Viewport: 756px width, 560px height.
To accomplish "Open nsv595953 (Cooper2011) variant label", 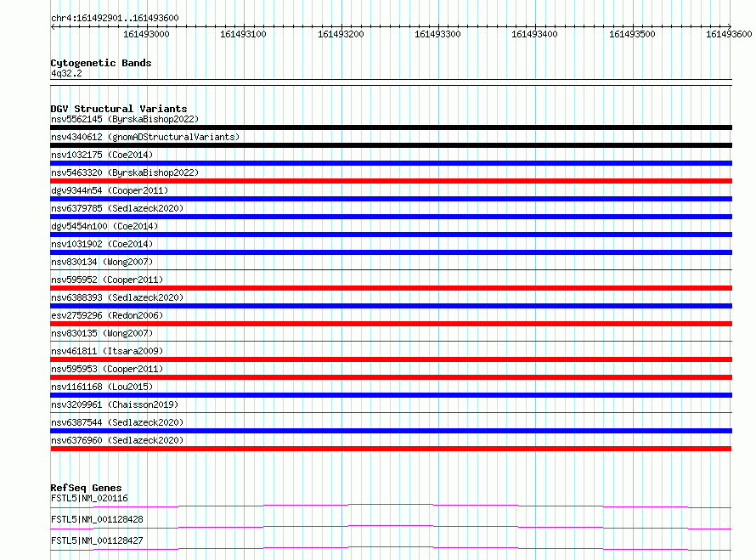I will tap(107, 369).
